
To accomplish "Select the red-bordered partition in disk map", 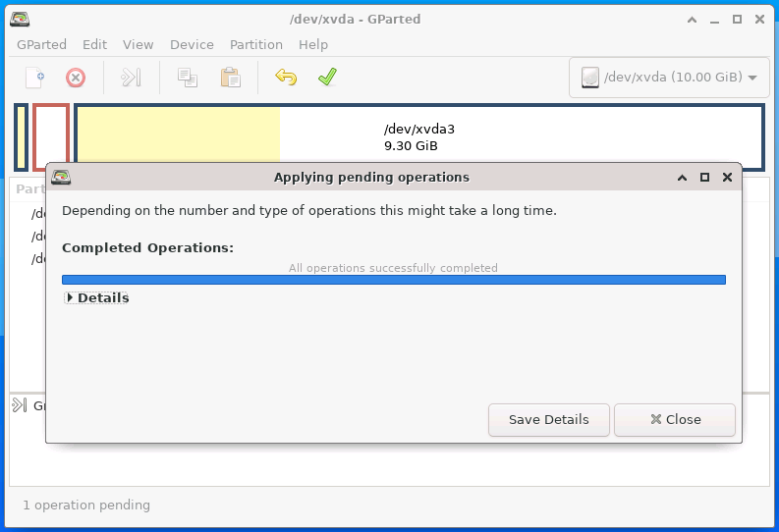I will tap(51, 137).
